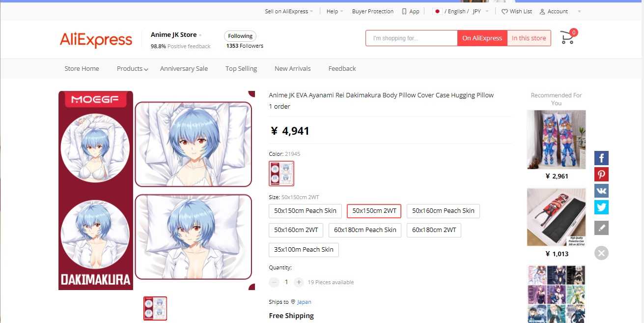Screen dimensions: 644x323
Task: Increase quantity with the plus button
Action: pyautogui.click(x=299, y=282)
